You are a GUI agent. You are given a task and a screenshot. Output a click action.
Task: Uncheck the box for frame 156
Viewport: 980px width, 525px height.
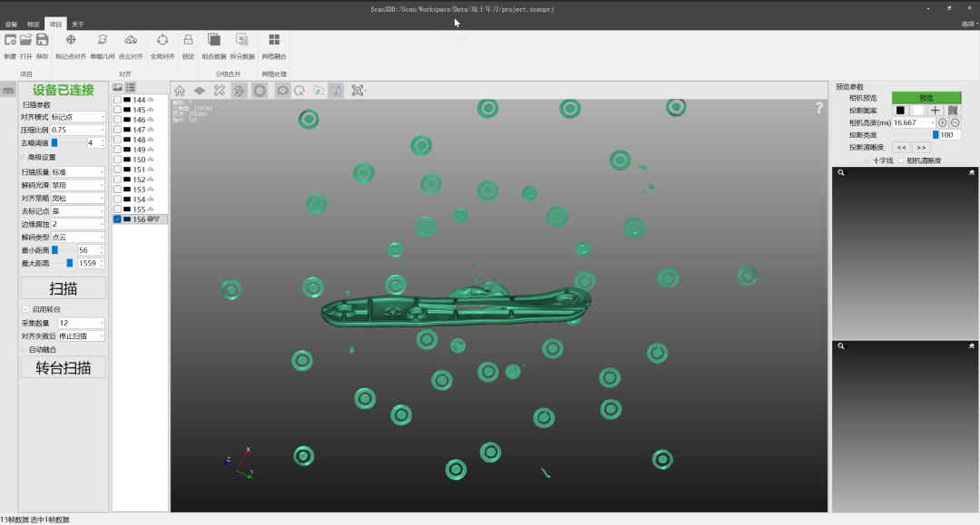click(x=117, y=219)
